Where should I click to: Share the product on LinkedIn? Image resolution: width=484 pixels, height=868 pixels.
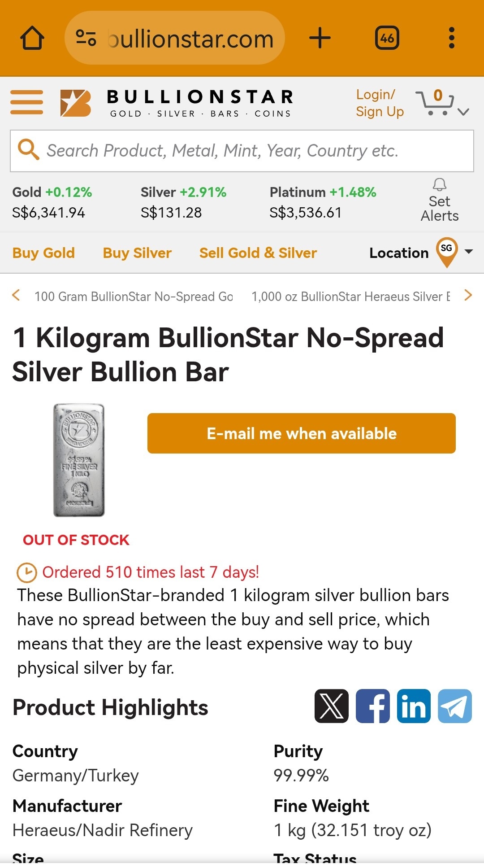(414, 706)
